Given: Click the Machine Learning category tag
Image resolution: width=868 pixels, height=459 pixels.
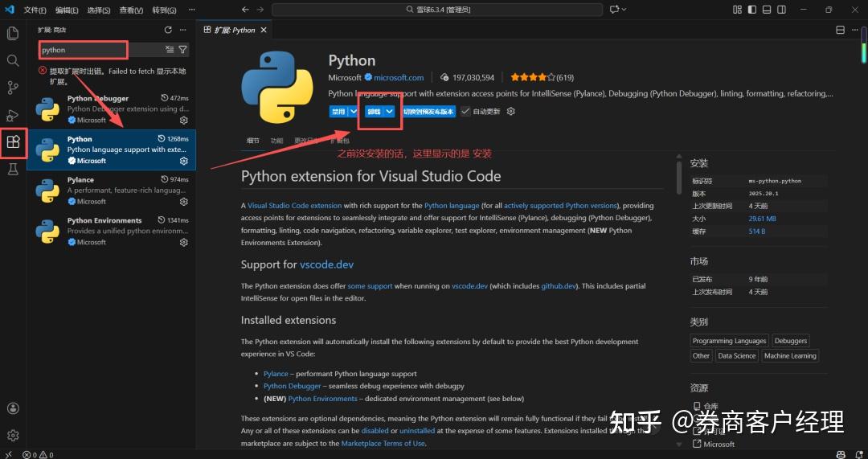Looking at the screenshot, I should tap(790, 356).
